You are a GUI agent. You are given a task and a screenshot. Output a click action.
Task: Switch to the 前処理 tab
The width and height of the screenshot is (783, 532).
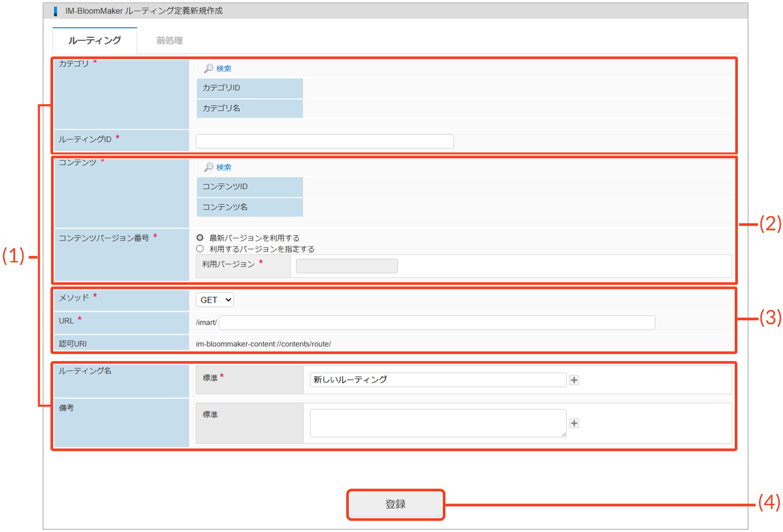(170, 41)
